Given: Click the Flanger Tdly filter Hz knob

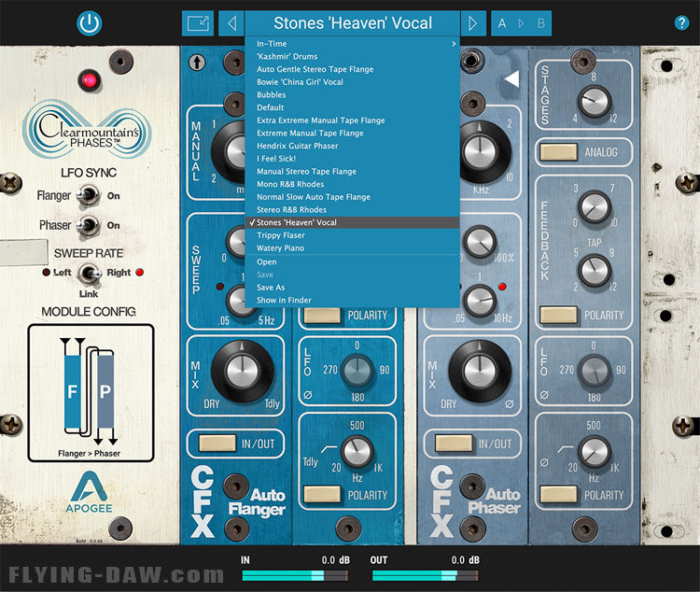Looking at the screenshot, I should tap(357, 452).
